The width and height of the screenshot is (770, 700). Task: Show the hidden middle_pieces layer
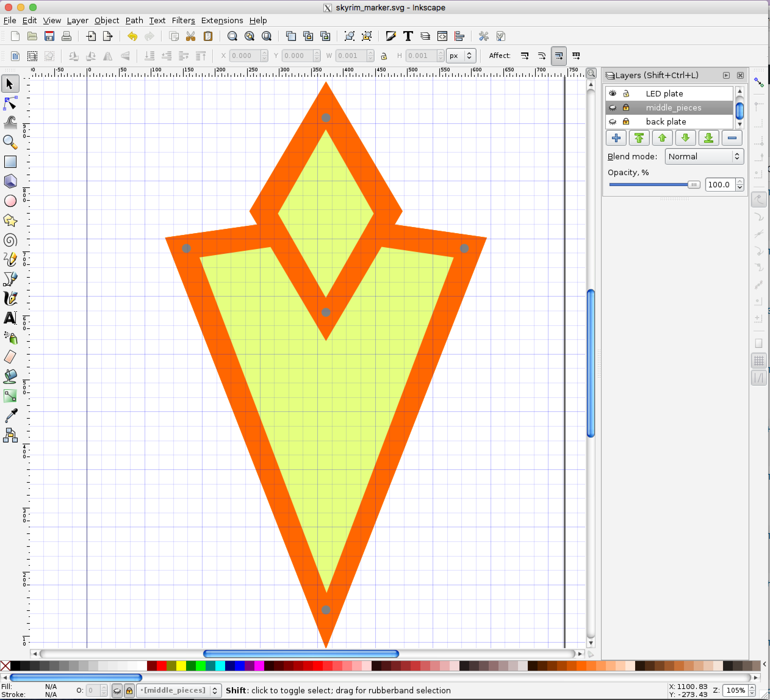[613, 108]
